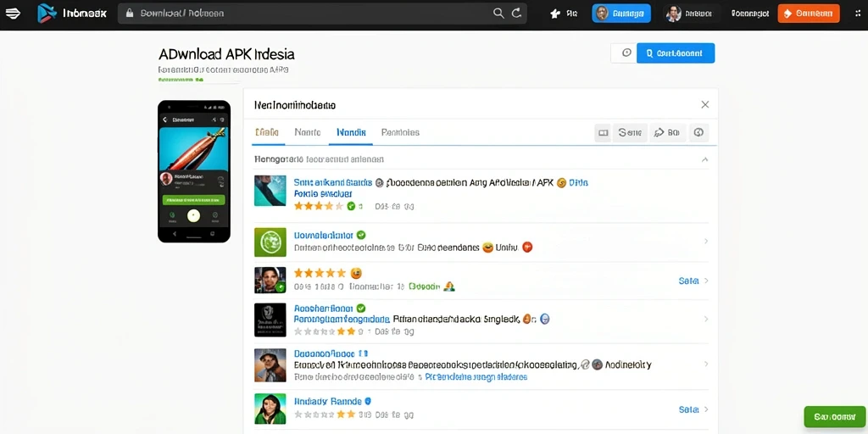Click the five orange stars rating

coord(320,273)
